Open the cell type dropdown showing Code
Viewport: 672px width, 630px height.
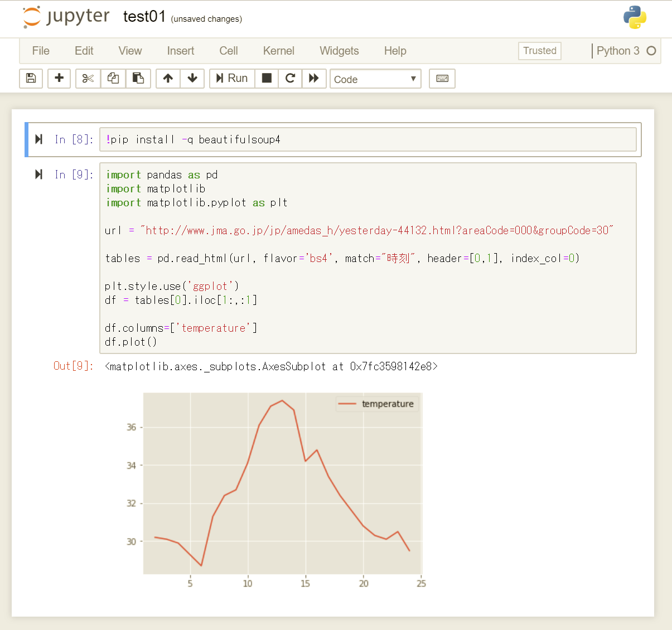coord(375,79)
